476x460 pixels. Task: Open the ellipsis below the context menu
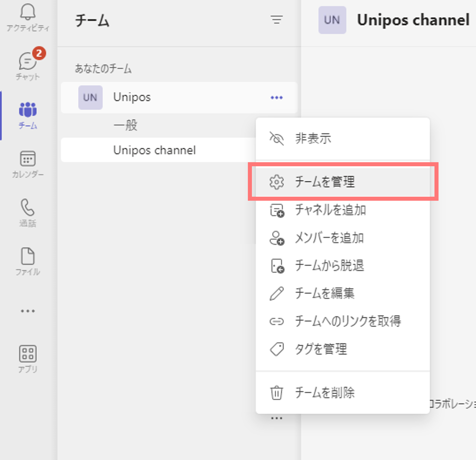[x=276, y=418]
